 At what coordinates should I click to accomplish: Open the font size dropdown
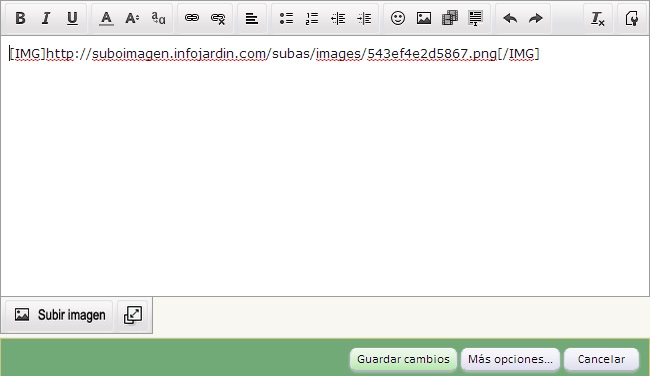point(132,18)
